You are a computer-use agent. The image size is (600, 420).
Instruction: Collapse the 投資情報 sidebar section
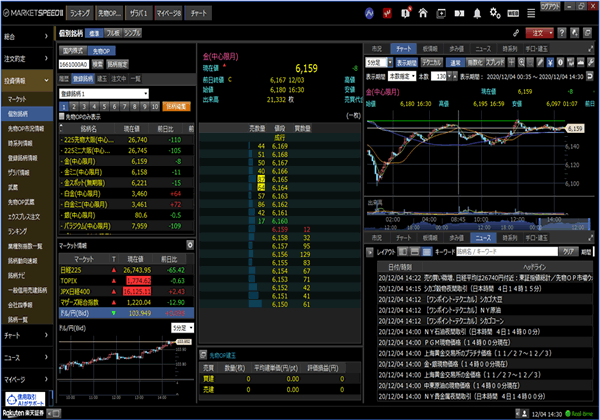[x=26, y=81]
